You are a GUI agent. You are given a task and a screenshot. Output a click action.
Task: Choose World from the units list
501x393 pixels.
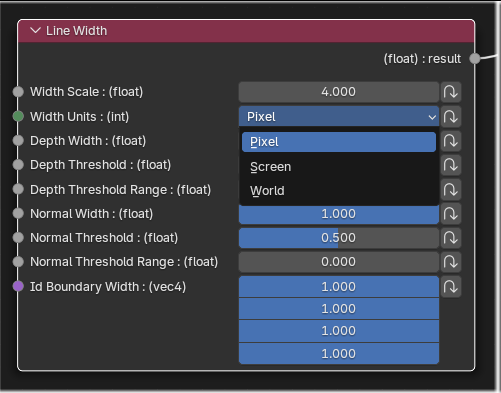pos(339,191)
